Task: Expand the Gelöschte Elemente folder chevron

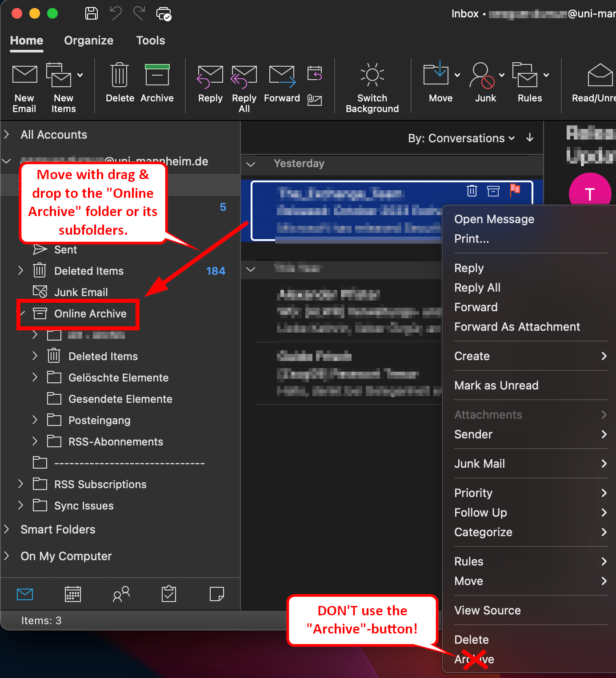Action: point(35,377)
